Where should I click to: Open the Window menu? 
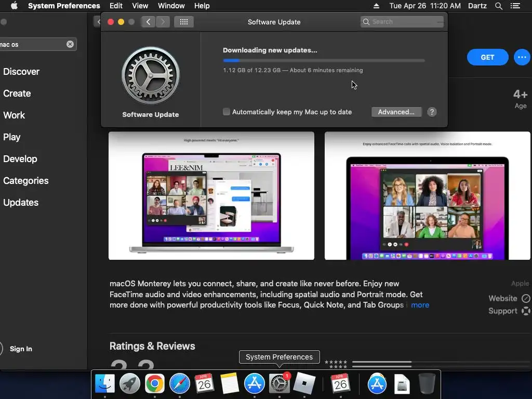coord(171,6)
